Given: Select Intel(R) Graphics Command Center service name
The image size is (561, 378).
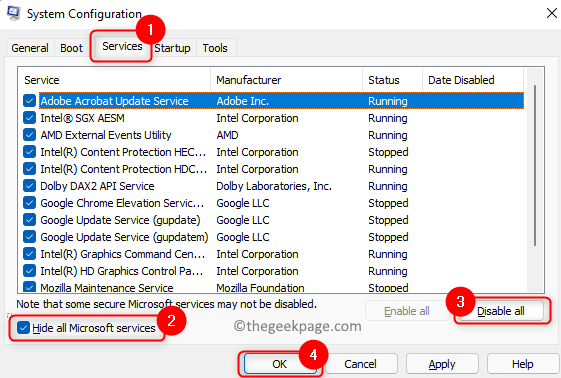Looking at the screenshot, I should coord(123,254).
